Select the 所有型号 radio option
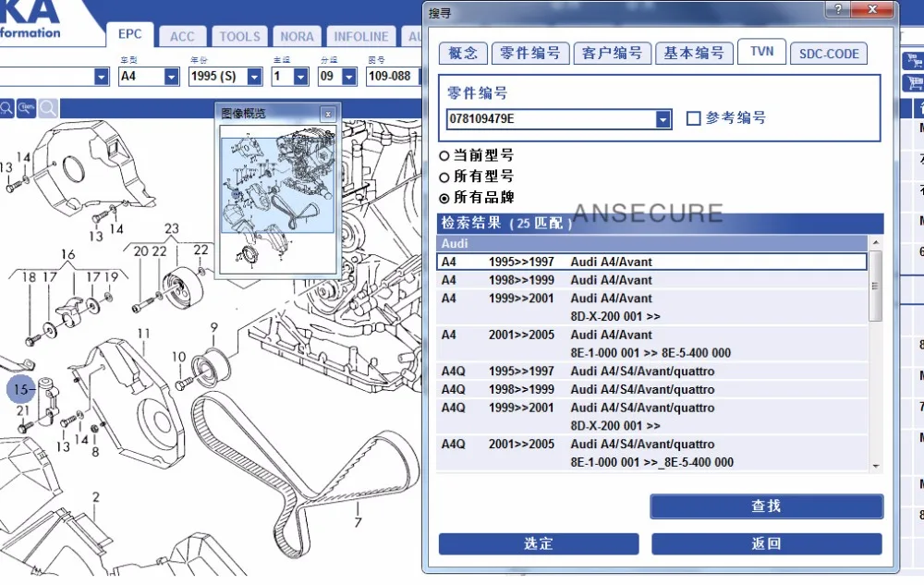This screenshot has height=585, width=924. 444,177
